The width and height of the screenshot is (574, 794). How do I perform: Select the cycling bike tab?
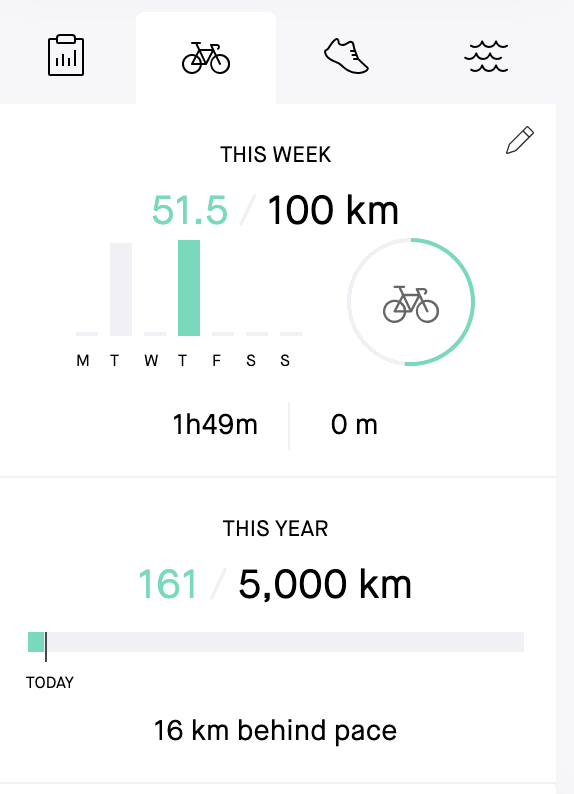click(206, 58)
